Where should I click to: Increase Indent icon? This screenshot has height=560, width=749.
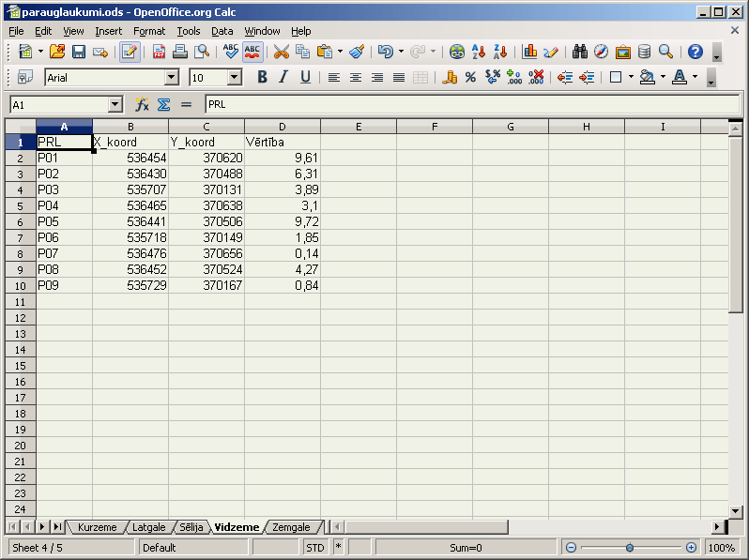coord(587,77)
